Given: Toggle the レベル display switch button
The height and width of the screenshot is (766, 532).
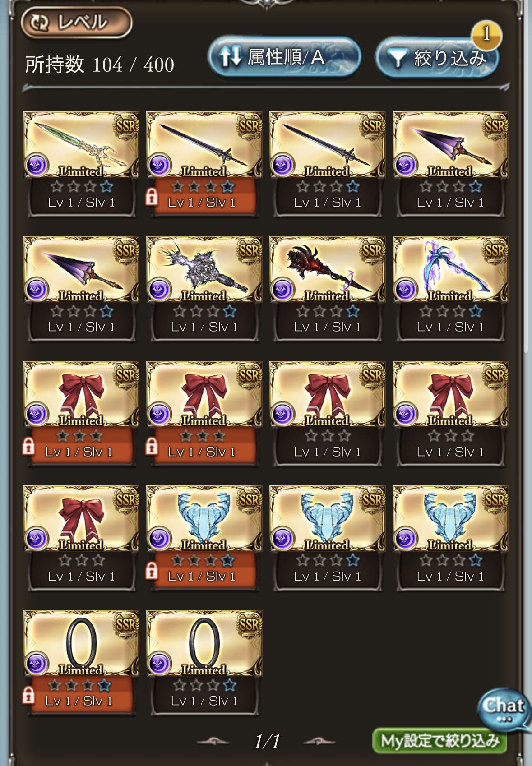Looking at the screenshot, I should tap(76, 22).
